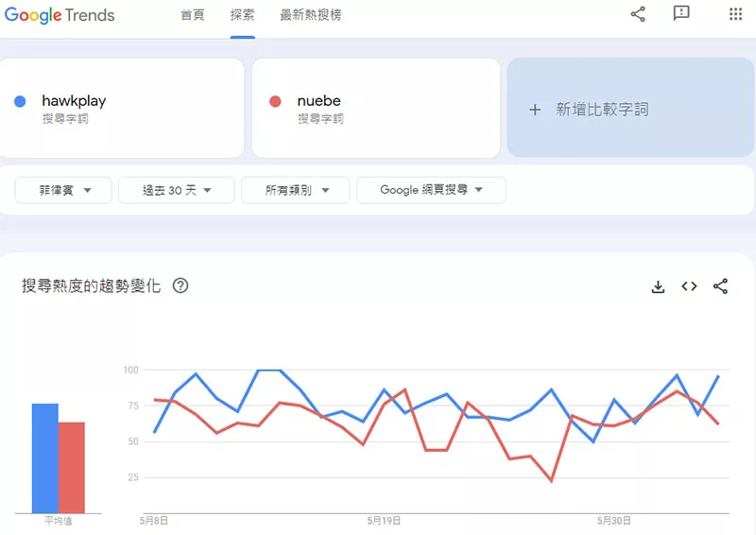Open the 最新熱搜榜 tab
Image resolution: width=756 pixels, height=535 pixels.
tap(311, 15)
